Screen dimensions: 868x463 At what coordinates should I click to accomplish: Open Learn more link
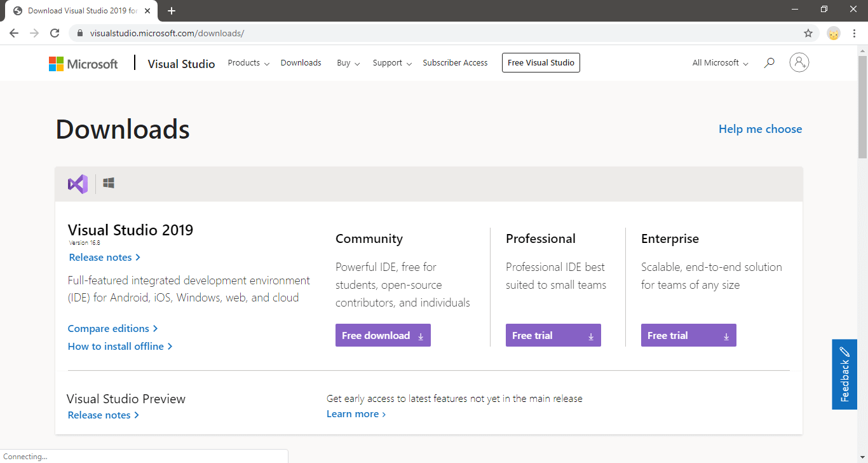coord(356,414)
